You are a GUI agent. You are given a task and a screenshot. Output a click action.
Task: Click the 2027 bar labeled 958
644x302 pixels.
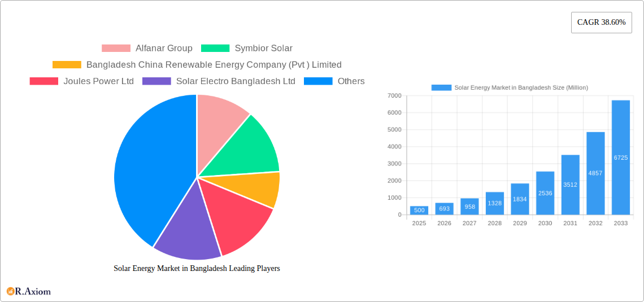(469, 207)
